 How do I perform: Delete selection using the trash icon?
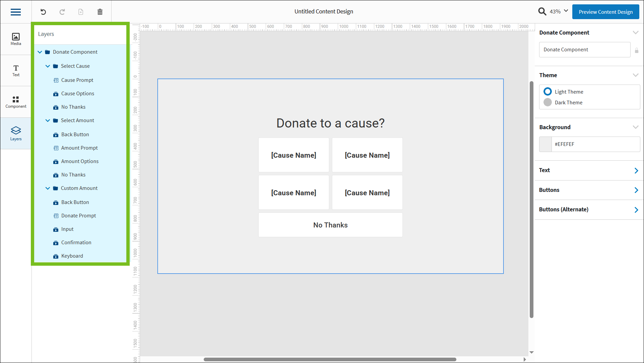[100, 11]
